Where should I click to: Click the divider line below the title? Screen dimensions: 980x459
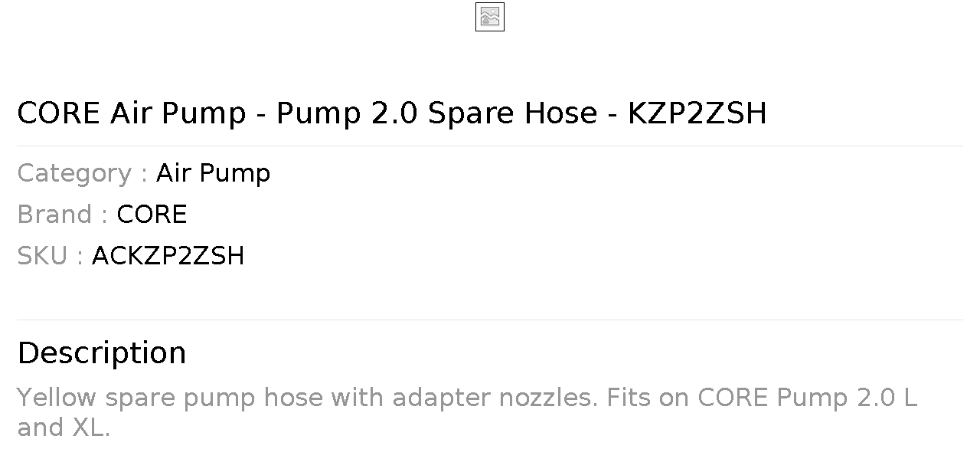[x=490, y=146]
